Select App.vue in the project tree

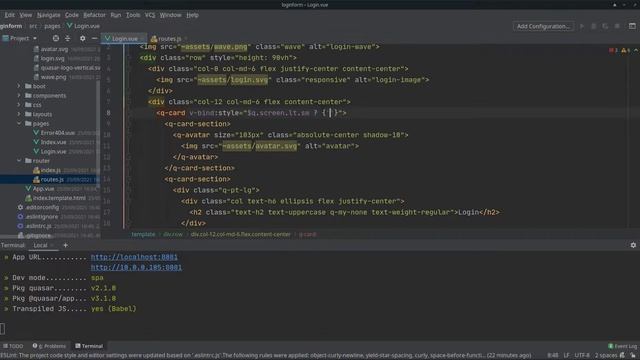(43, 189)
